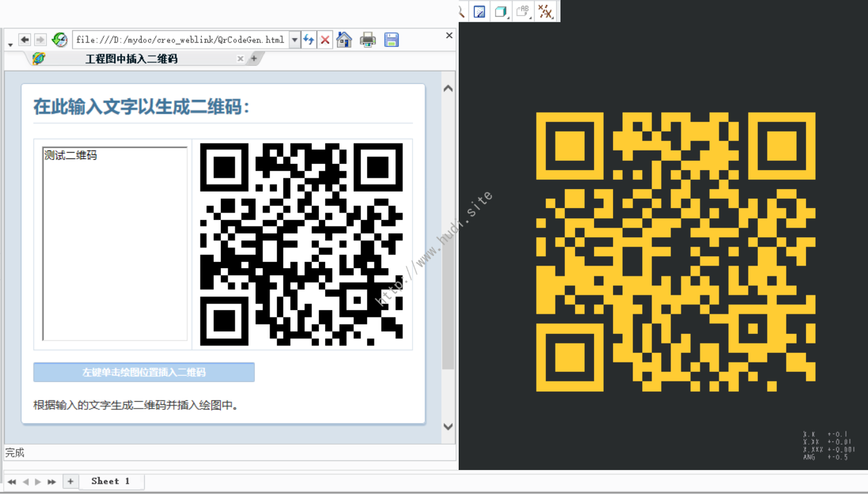Click the 完成 status bar text

click(15, 453)
